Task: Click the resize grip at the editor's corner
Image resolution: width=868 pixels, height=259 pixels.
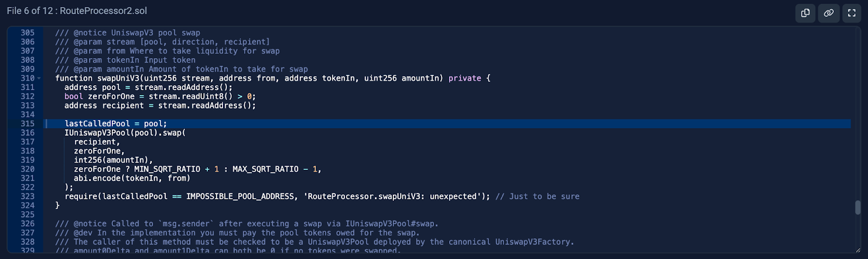Action: click(x=857, y=250)
